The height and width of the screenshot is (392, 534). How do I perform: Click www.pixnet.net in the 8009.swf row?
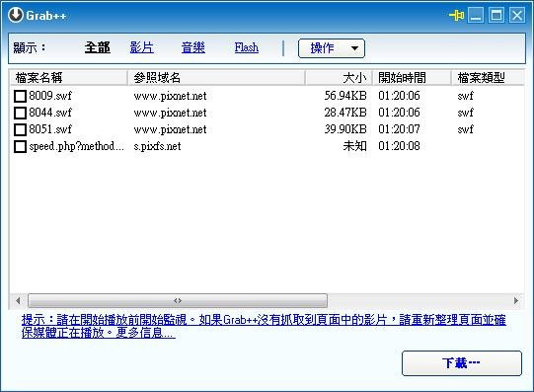click(x=170, y=96)
